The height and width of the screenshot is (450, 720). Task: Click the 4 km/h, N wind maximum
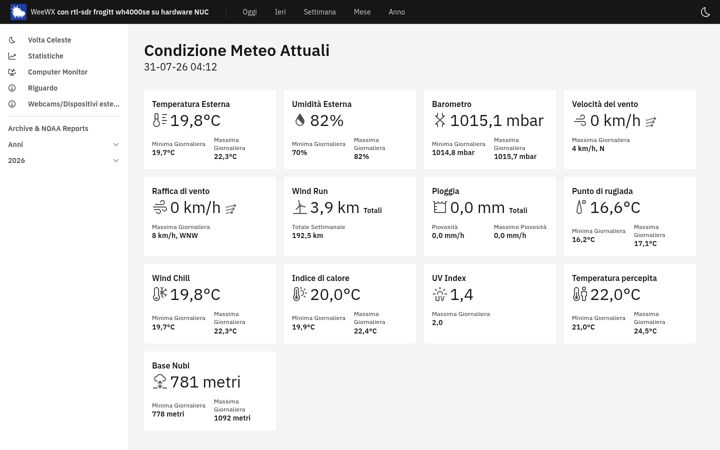(588, 149)
